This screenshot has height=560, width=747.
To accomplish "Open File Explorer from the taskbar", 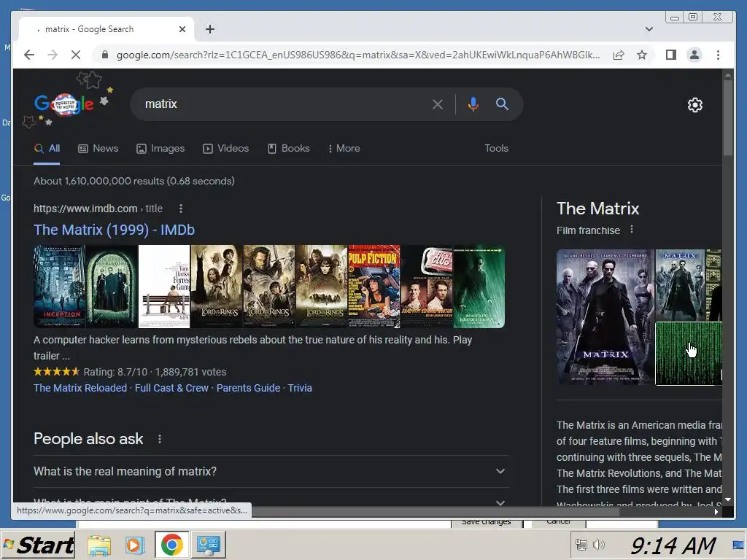I will (x=99, y=545).
